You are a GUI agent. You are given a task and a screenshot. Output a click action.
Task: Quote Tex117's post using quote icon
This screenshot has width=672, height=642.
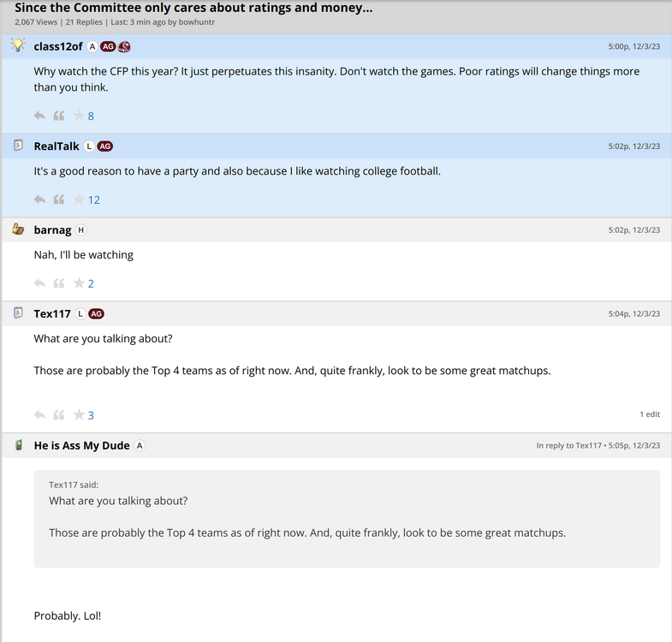tap(59, 415)
